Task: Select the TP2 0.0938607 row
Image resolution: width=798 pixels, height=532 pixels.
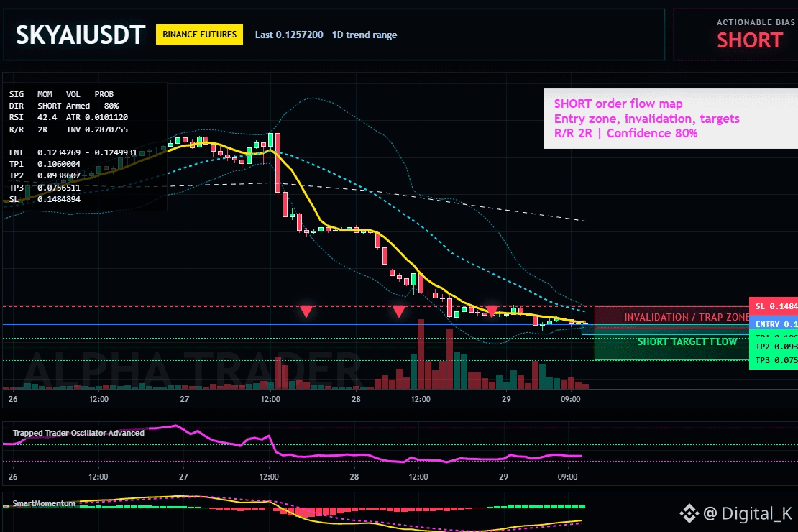Action: [x=45, y=175]
